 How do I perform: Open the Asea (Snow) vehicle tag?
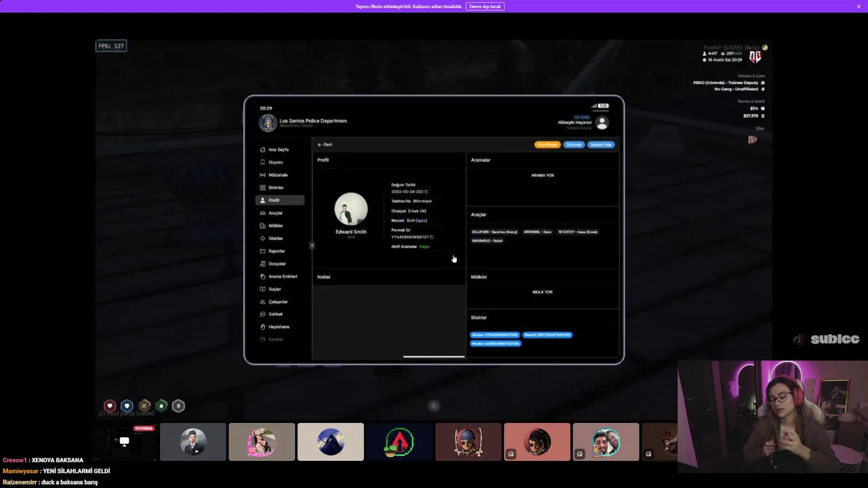578,232
